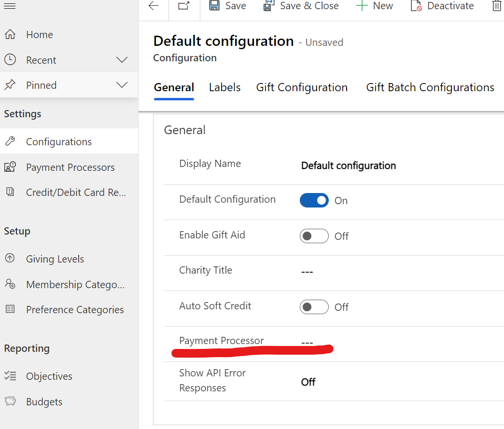Expand the Pinned section chevron
504x429 pixels.
[122, 85]
